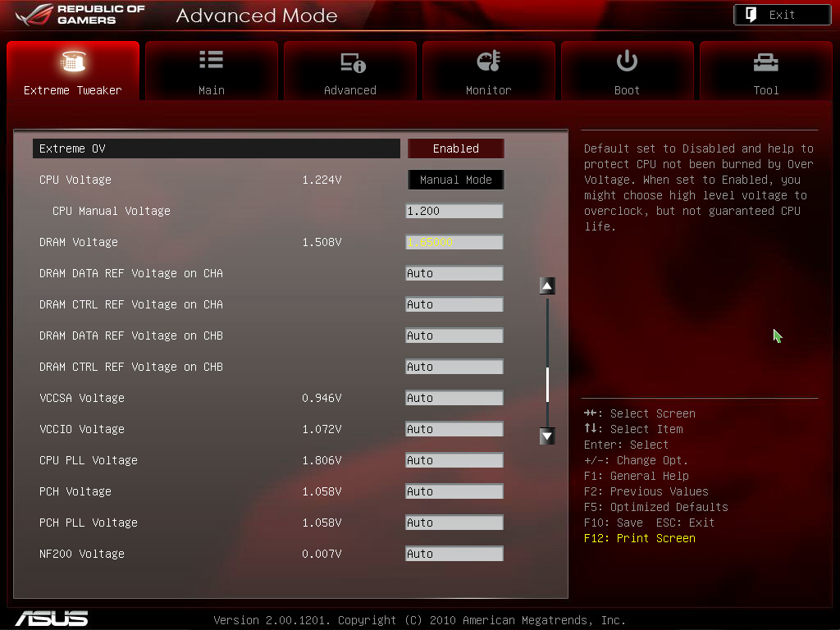Image resolution: width=840 pixels, height=630 pixels.
Task: Click the Tool tab toolbox icon
Action: click(765, 62)
